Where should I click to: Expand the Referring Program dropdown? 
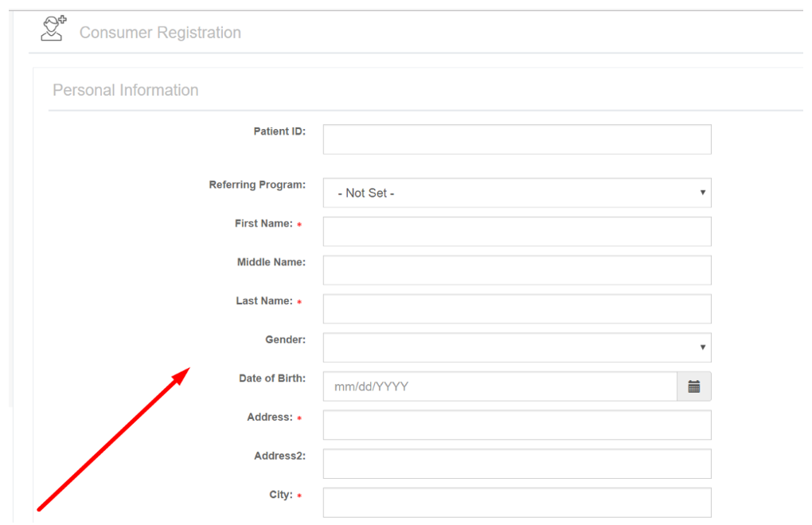click(517, 193)
